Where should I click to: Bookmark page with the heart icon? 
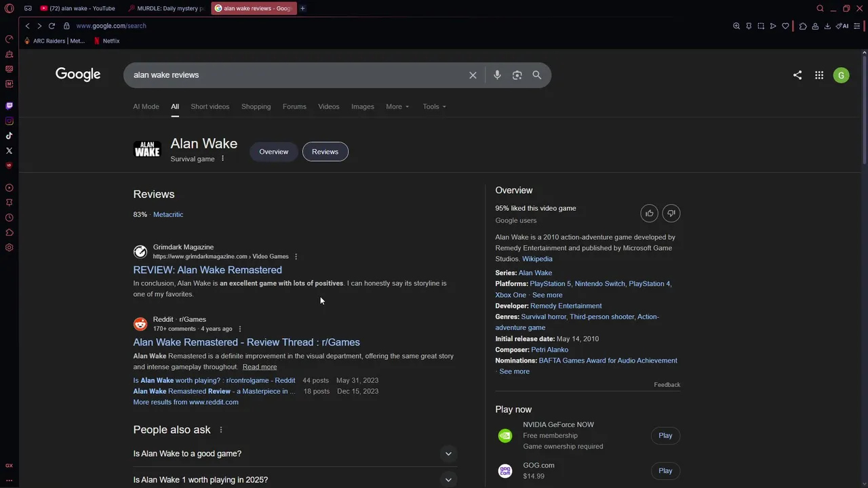[x=785, y=26]
